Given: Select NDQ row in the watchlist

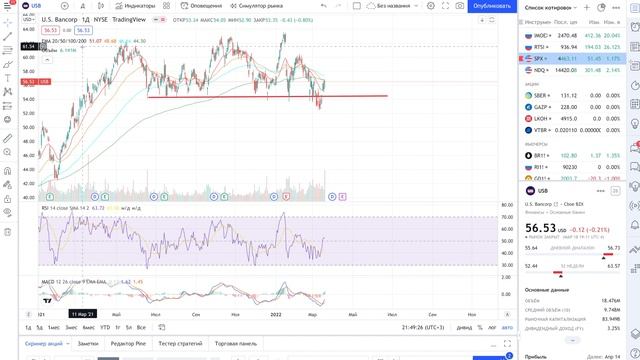Looking at the screenshot, I should pyautogui.click(x=572, y=70).
